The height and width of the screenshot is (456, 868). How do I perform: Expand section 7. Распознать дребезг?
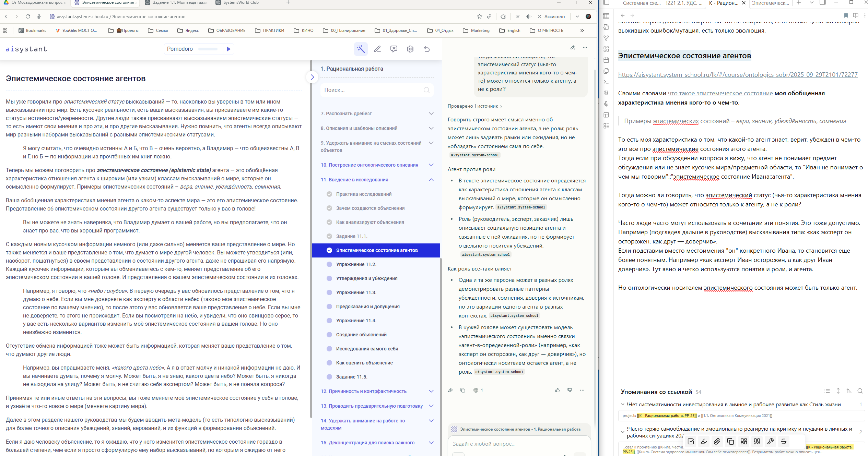click(431, 113)
